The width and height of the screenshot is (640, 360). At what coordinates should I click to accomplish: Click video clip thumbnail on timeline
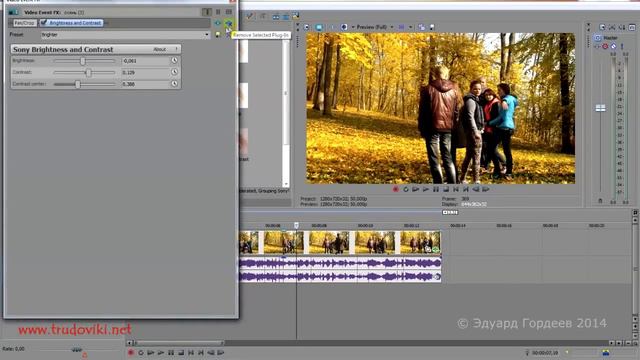coord(340,242)
